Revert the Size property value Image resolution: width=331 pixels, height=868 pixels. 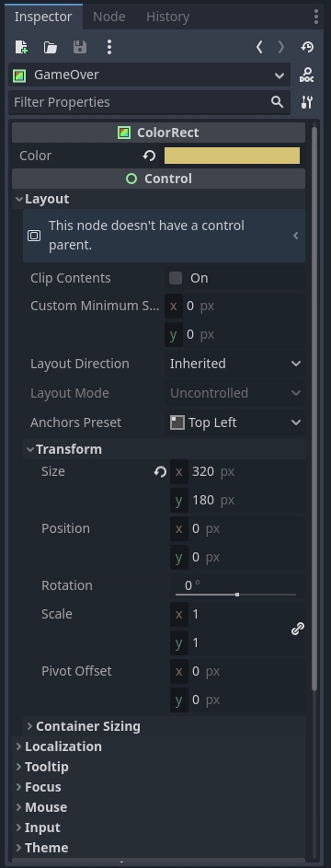point(160,471)
